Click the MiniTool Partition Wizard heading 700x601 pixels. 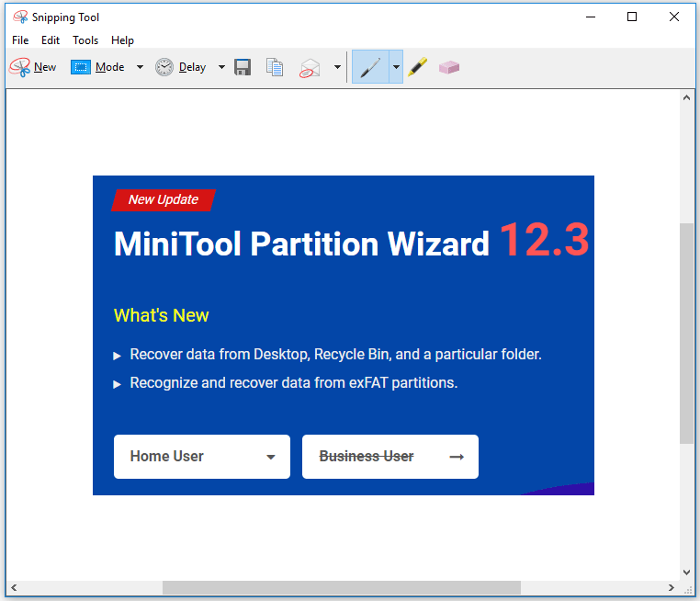(302, 244)
